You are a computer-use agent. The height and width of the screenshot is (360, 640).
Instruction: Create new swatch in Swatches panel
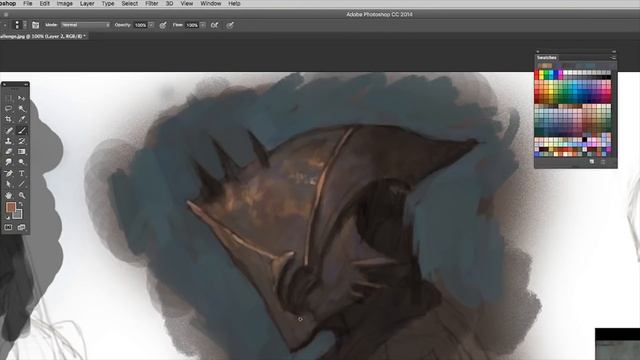592,162
